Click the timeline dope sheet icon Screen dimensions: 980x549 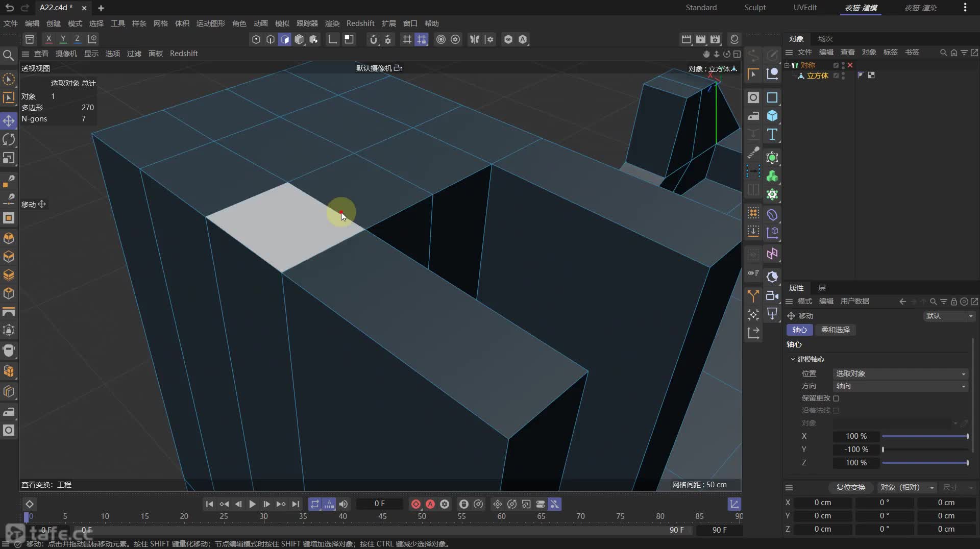[734, 504]
